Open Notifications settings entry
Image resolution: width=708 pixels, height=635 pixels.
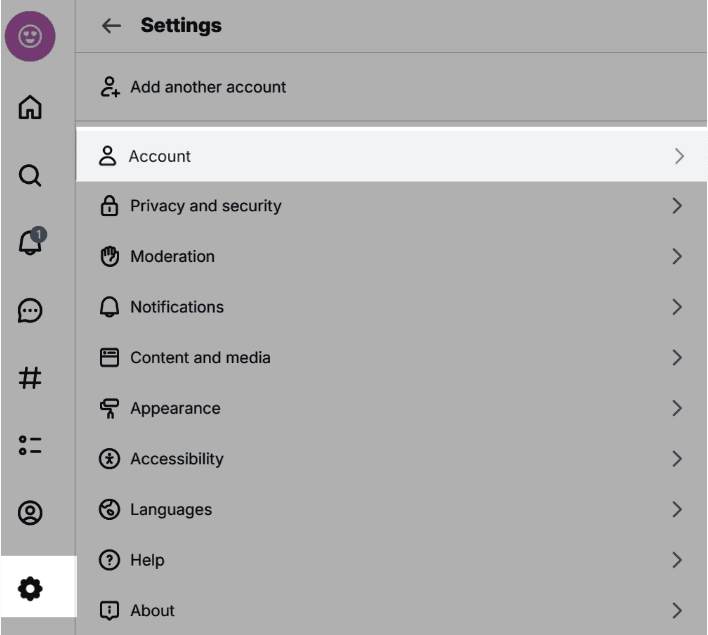click(391, 307)
